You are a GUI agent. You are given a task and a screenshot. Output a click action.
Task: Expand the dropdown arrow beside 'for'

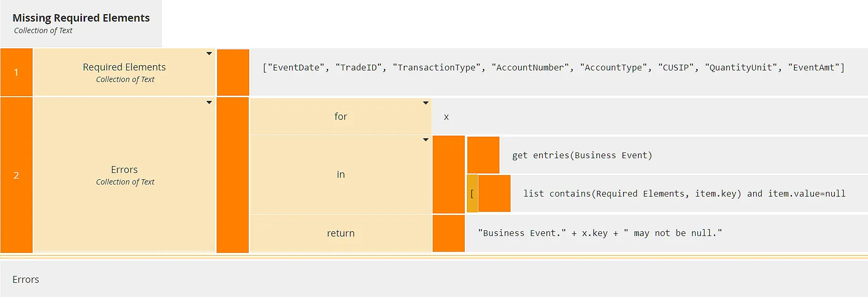pos(426,103)
